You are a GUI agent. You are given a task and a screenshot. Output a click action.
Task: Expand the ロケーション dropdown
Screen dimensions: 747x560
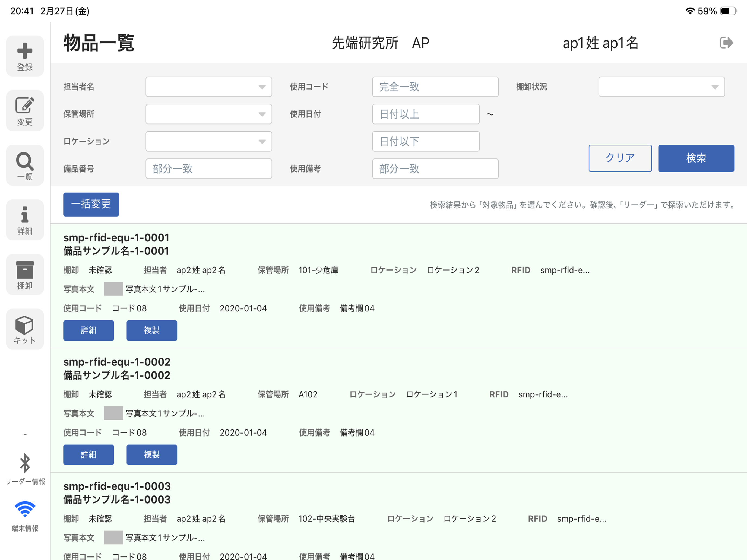pos(209,141)
